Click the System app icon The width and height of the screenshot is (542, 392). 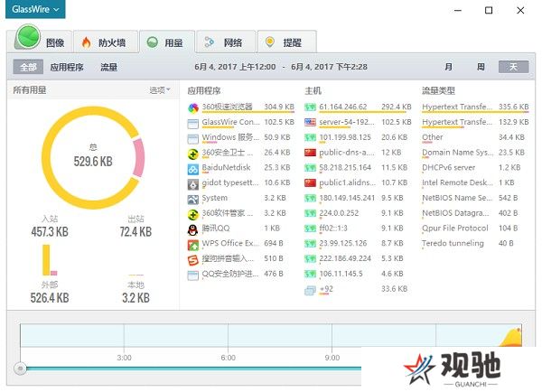[193, 200]
